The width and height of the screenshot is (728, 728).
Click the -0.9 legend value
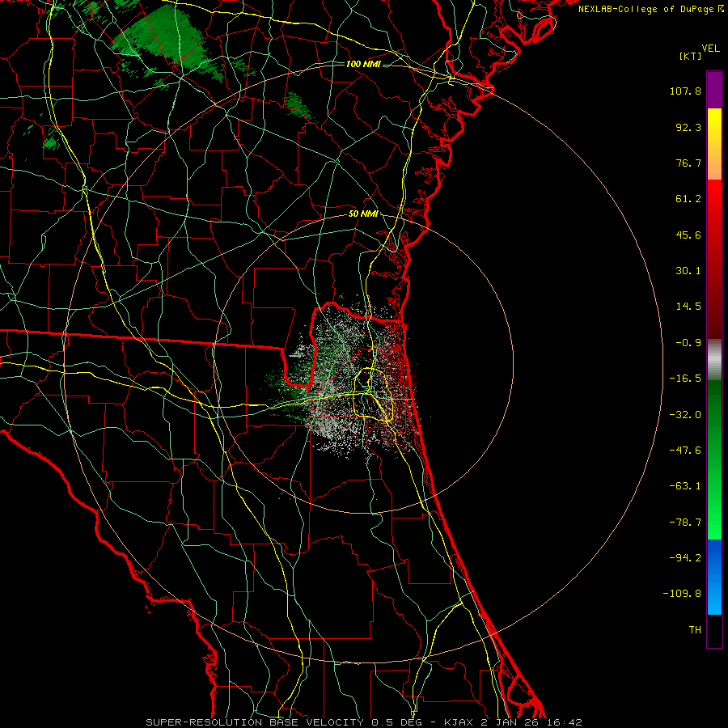coord(688,343)
